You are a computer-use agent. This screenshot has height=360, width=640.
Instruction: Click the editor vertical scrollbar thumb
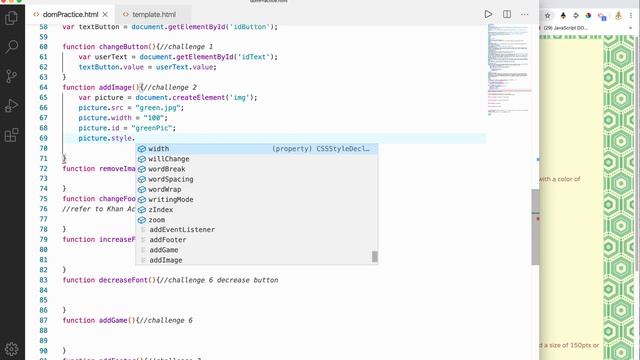pyautogui.click(x=535, y=227)
